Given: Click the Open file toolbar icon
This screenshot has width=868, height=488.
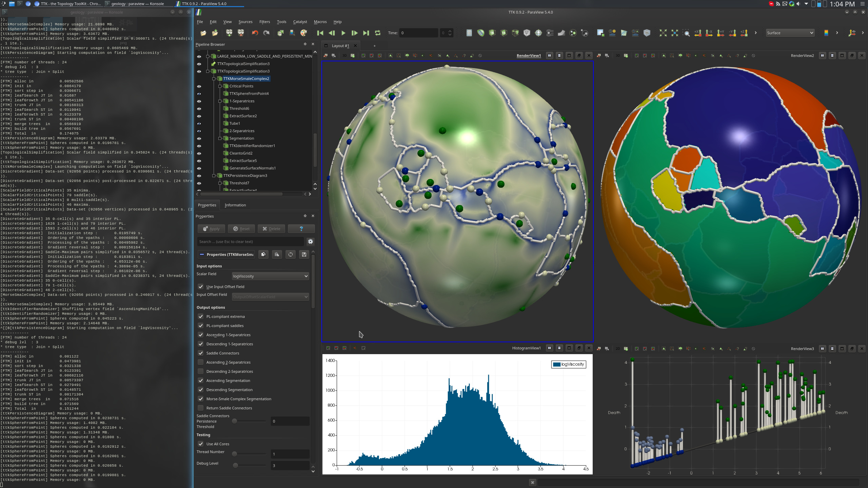Looking at the screenshot, I should point(203,33).
